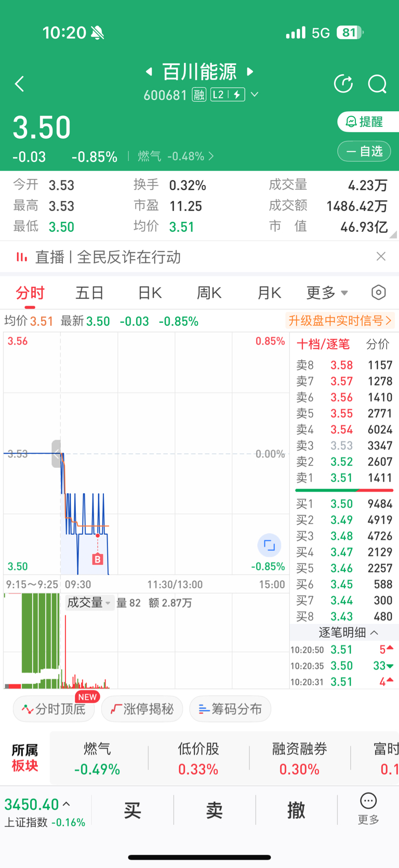Open the 成交量 indicator dropdown
The height and width of the screenshot is (868, 399).
point(89,603)
